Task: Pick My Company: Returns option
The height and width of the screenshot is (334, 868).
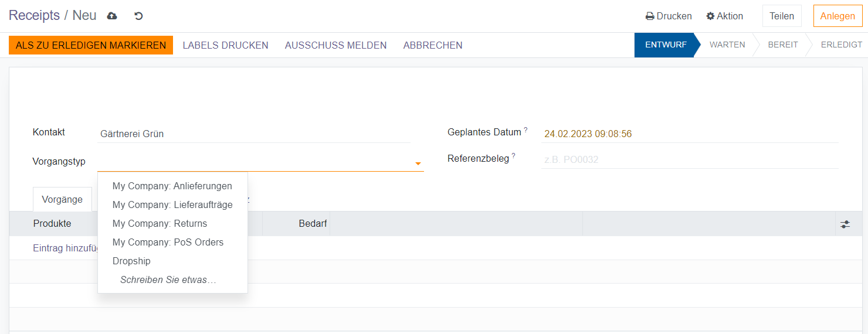Action: [x=160, y=223]
